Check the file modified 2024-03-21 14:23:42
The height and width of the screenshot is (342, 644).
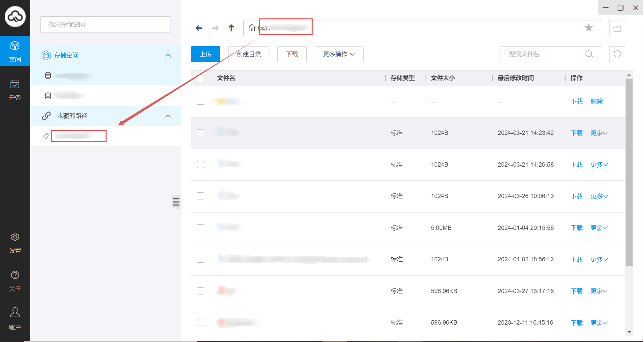(201, 133)
